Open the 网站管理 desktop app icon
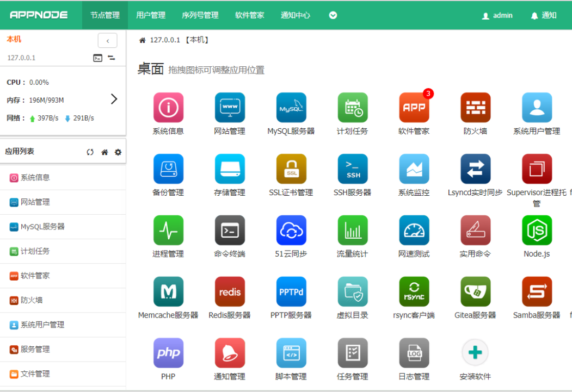 (x=230, y=108)
